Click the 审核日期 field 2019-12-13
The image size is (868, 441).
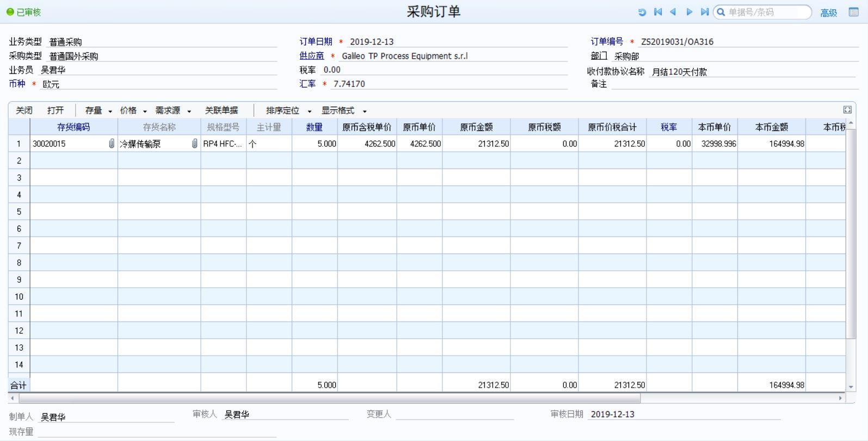tap(684, 414)
